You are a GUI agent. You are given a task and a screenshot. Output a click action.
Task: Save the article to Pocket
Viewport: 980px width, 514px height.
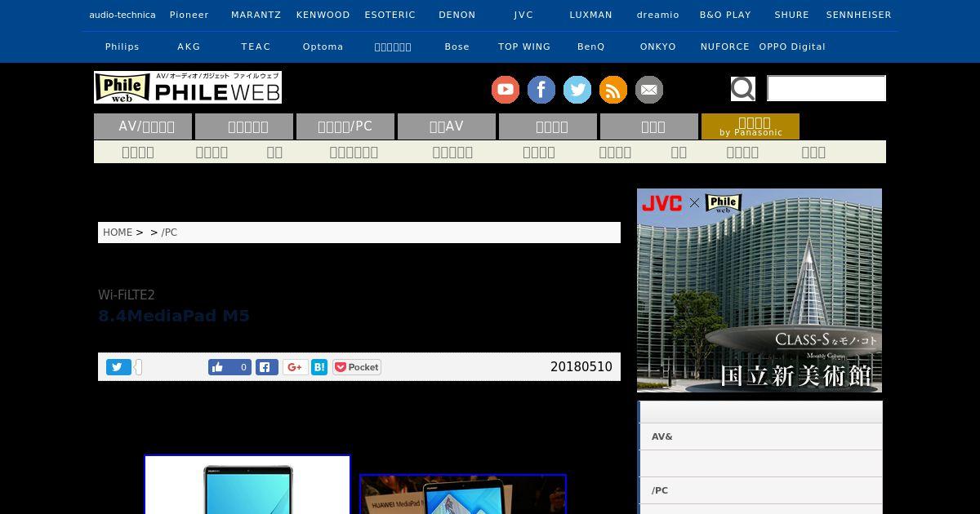357,367
